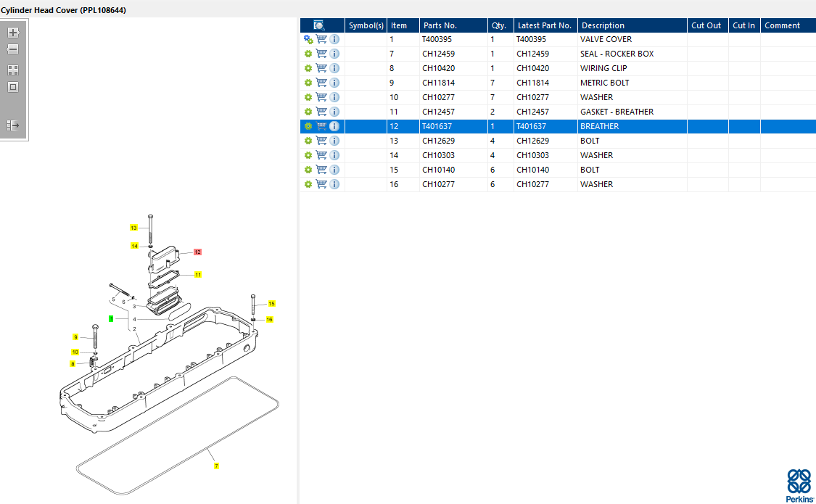Click part number CH12459 in Parts No. column

tap(438, 54)
